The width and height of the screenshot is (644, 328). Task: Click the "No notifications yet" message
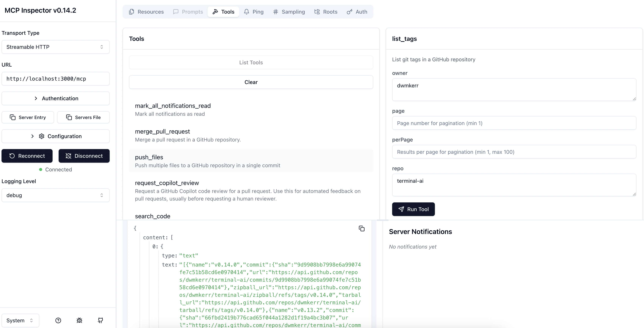(413, 247)
